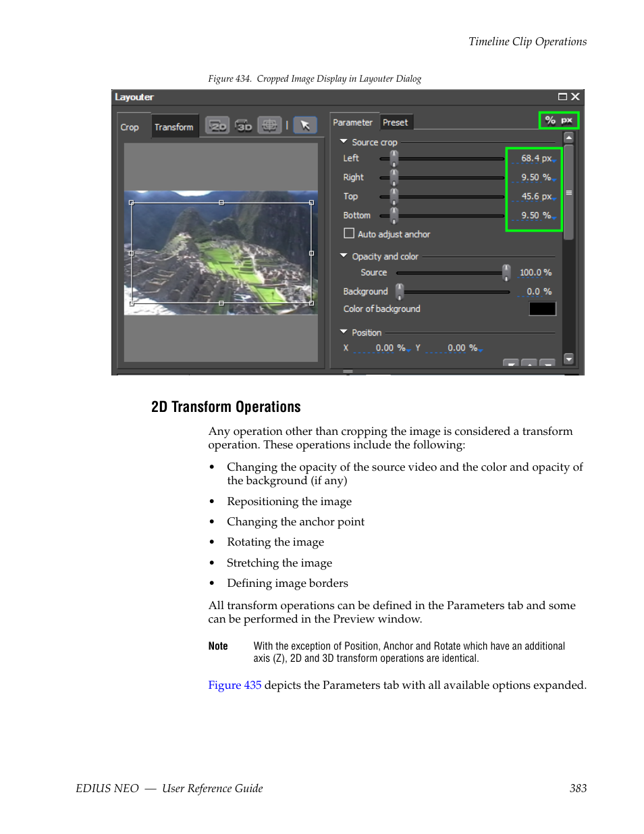
Task: Select the 3D mode icon
Action: (x=244, y=126)
